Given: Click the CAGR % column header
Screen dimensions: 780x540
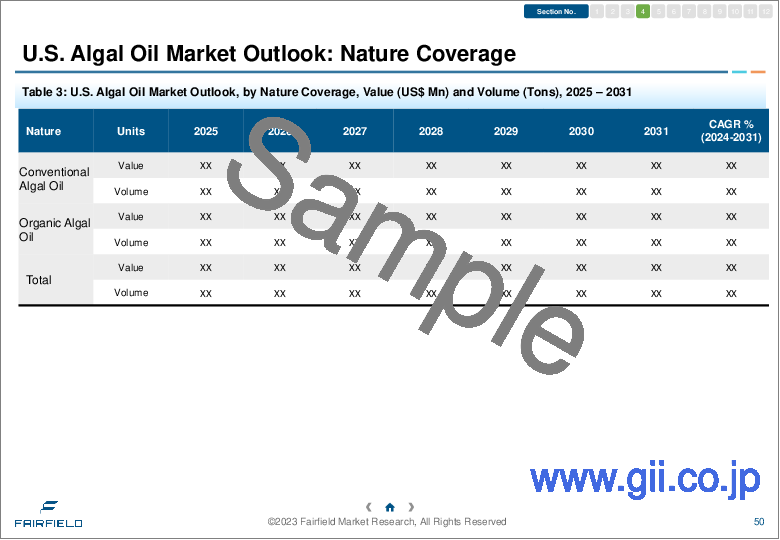Looking at the screenshot, I should (731, 131).
